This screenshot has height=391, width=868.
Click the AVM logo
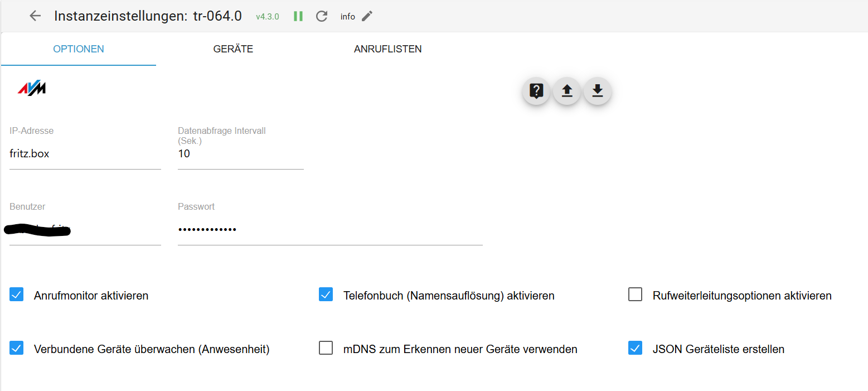click(x=32, y=88)
